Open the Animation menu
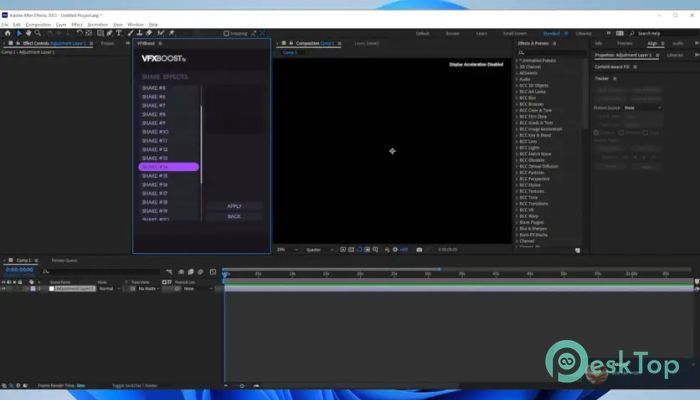The width and height of the screenshot is (700, 400). [97, 25]
